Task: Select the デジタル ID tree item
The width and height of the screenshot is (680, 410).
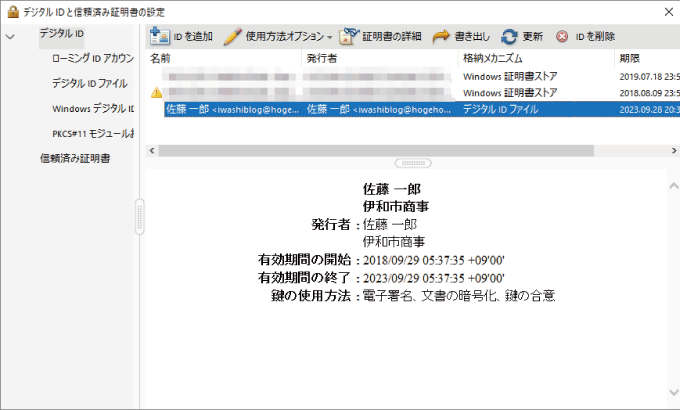Action: [62, 33]
